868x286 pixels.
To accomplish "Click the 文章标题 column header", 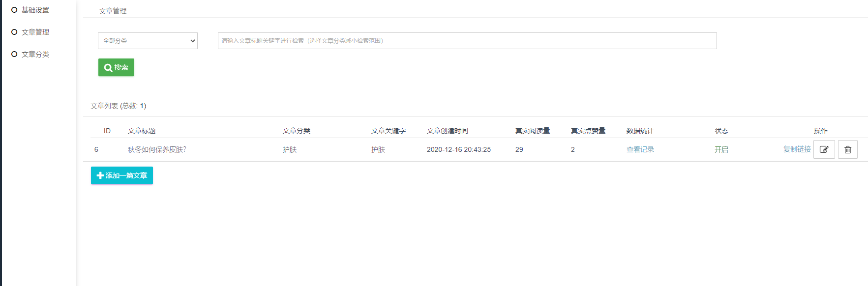I will (142, 131).
